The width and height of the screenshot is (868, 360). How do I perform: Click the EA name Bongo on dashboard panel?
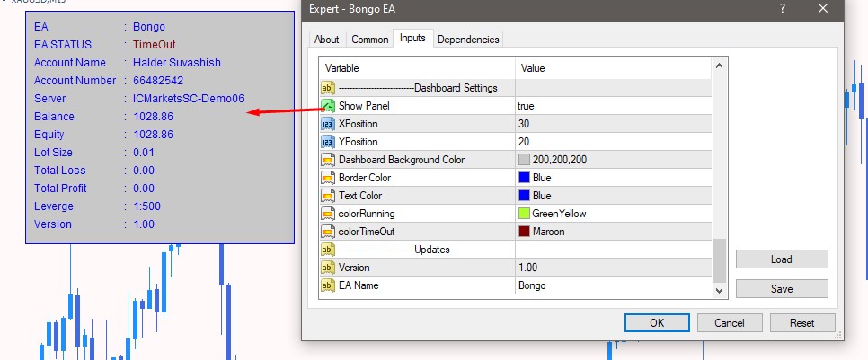tap(149, 27)
